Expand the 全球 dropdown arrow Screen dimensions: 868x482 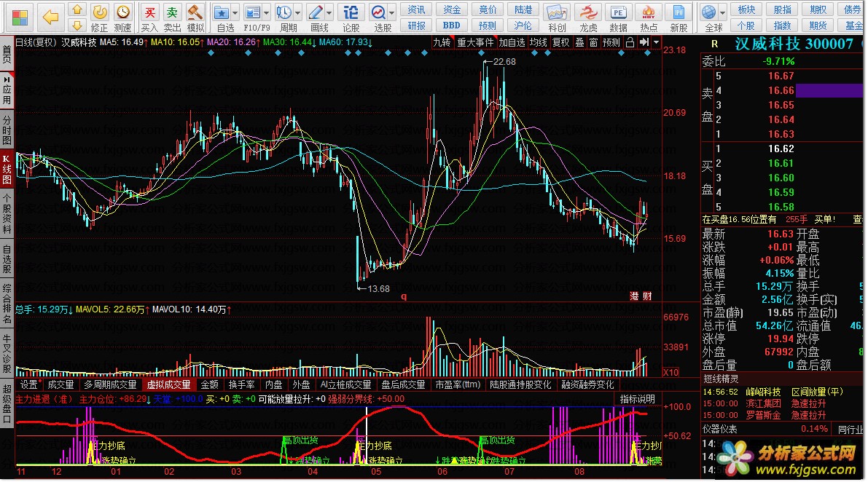[x=722, y=12]
